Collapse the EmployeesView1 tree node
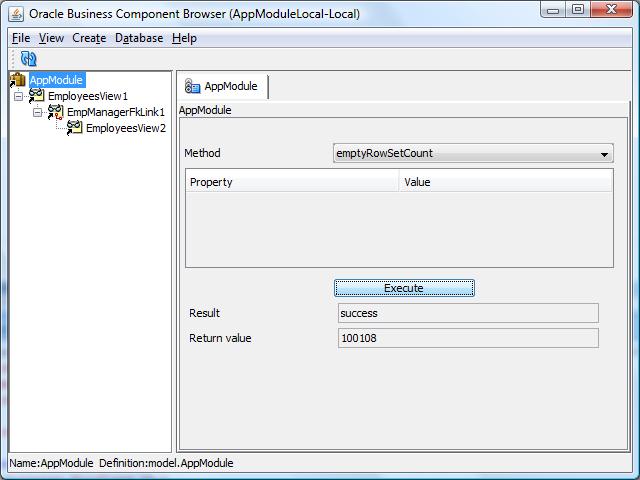The height and width of the screenshot is (480, 640). 18,96
